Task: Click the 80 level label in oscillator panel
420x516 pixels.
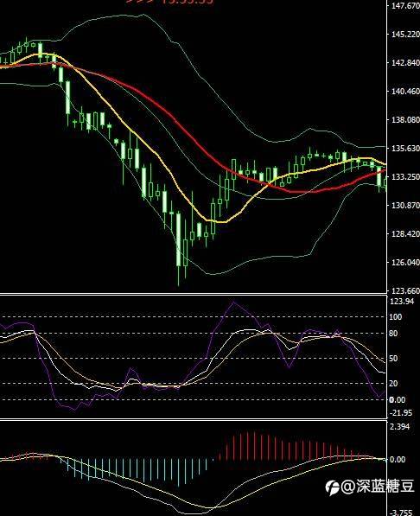Action: pos(393,334)
